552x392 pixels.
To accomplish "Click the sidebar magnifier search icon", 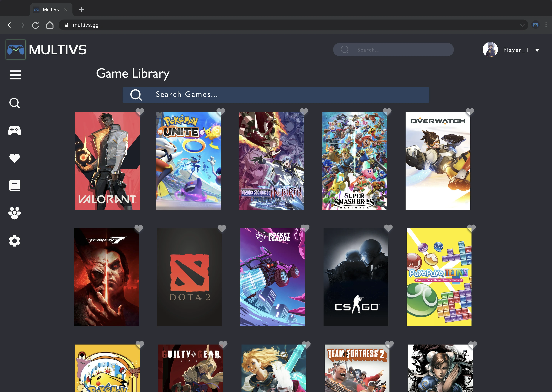I will [15, 103].
